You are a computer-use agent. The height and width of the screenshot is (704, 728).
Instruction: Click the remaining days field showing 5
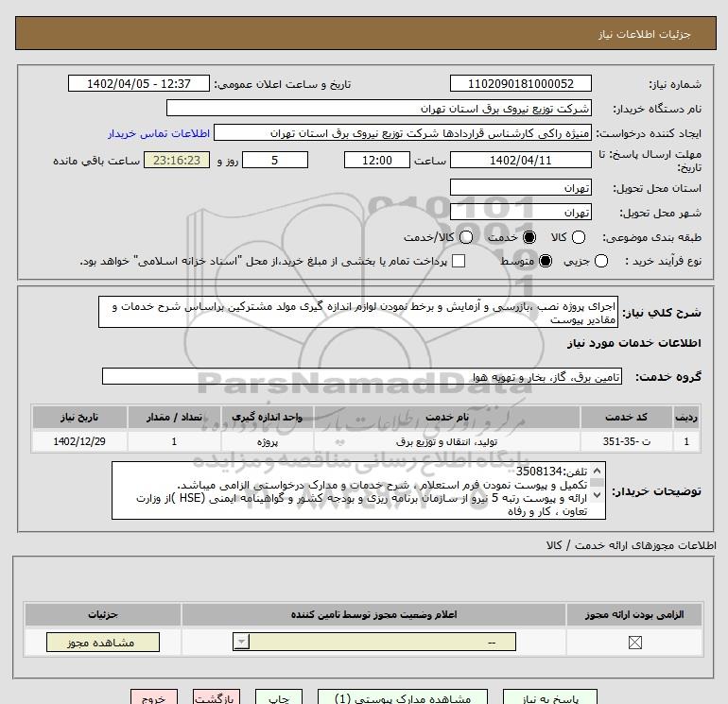point(275,160)
